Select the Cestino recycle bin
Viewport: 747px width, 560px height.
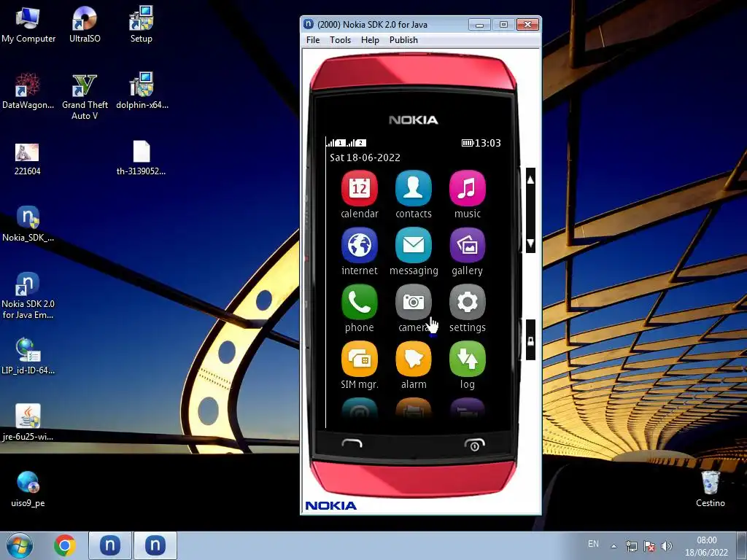(710, 489)
